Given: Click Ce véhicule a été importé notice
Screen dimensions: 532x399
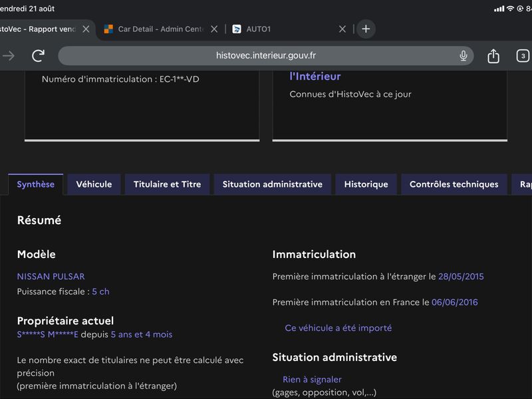Looking at the screenshot, I should (x=338, y=328).
